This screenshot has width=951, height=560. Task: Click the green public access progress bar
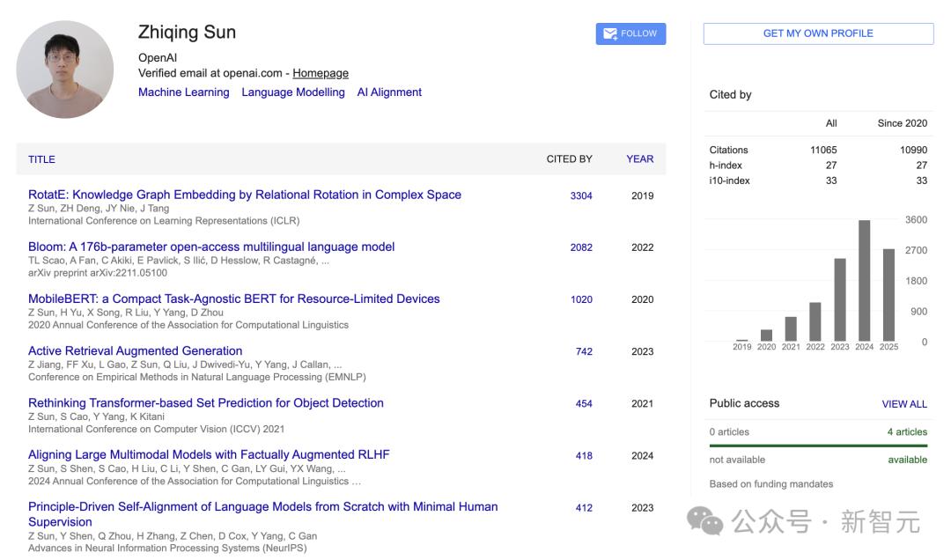[818, 446]
